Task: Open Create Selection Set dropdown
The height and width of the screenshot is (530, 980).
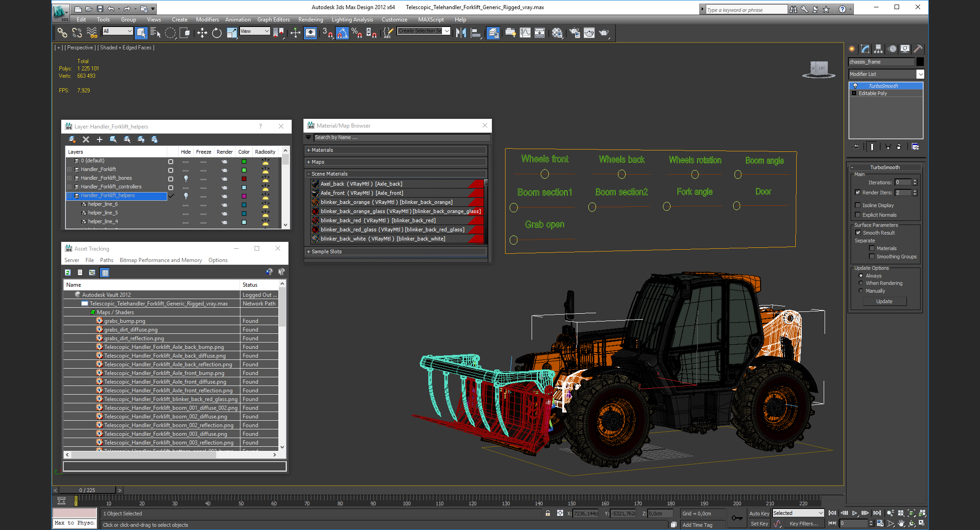Action: pyautogui.click(x=424, y=31)
